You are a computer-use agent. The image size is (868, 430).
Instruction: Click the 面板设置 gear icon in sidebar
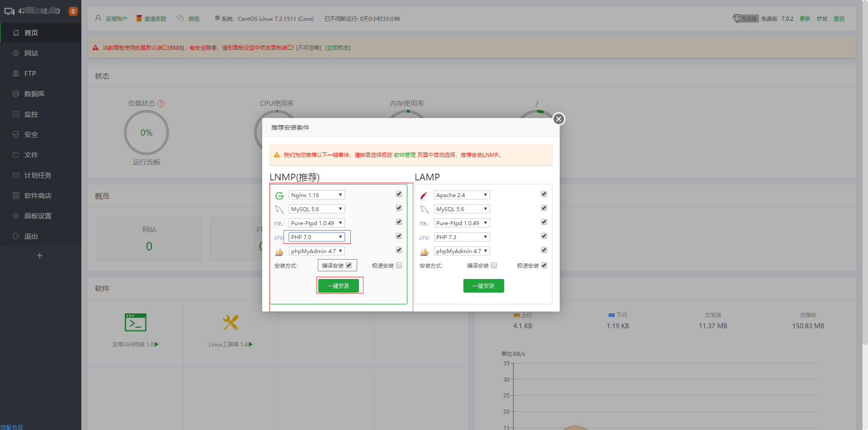16,216
